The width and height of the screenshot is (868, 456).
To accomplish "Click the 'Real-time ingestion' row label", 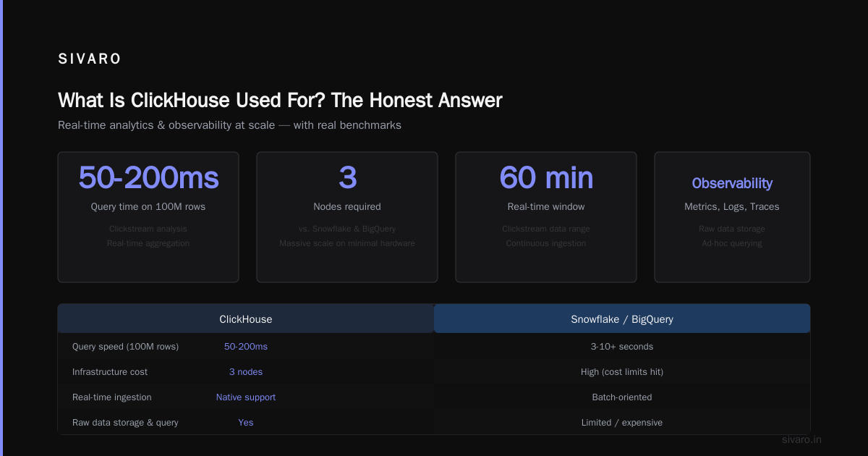I will tap(112, 397).
